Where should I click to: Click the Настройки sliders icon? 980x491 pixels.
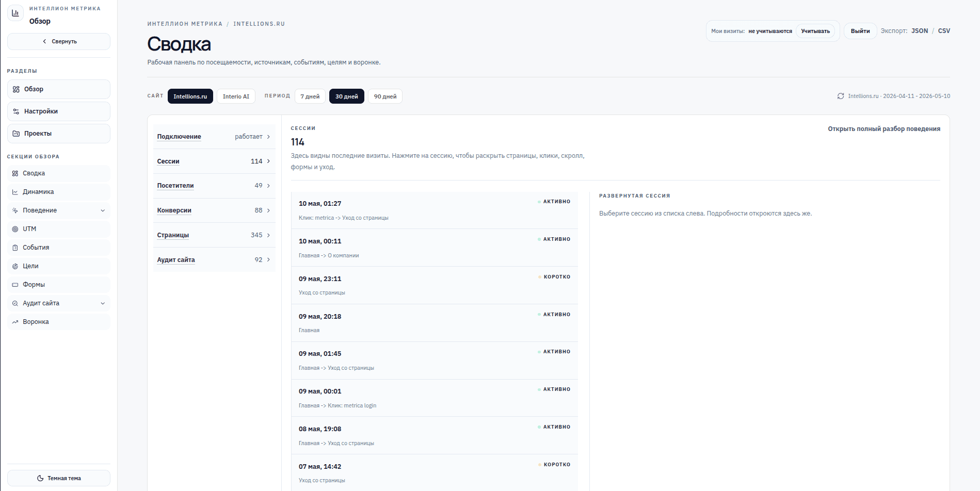pos(16,111)
